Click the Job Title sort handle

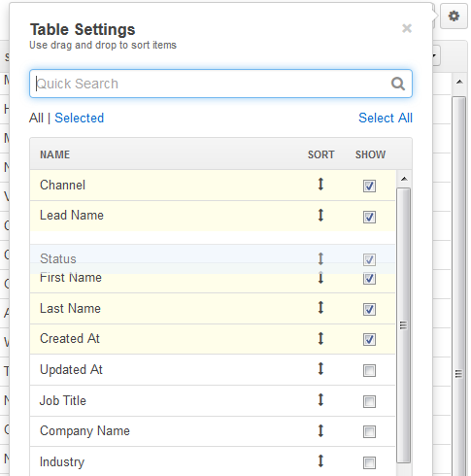320,400
